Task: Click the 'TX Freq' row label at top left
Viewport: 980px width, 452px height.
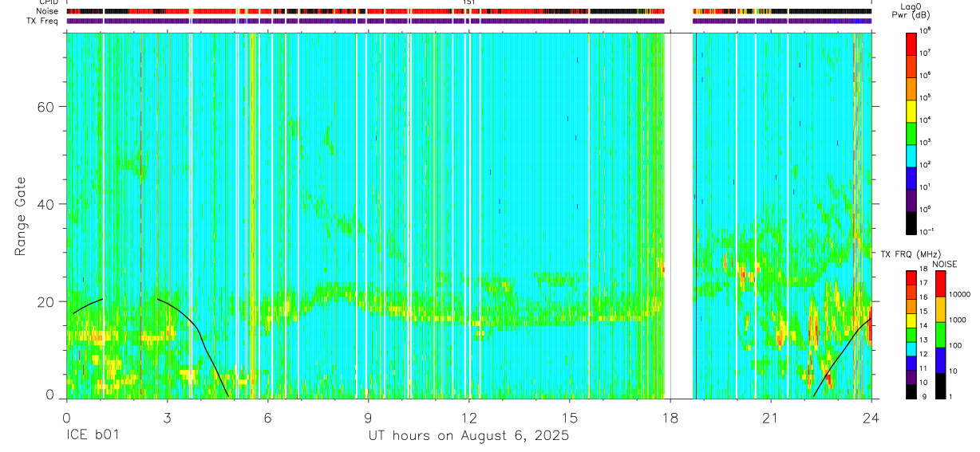Action: tap(44, 21)
